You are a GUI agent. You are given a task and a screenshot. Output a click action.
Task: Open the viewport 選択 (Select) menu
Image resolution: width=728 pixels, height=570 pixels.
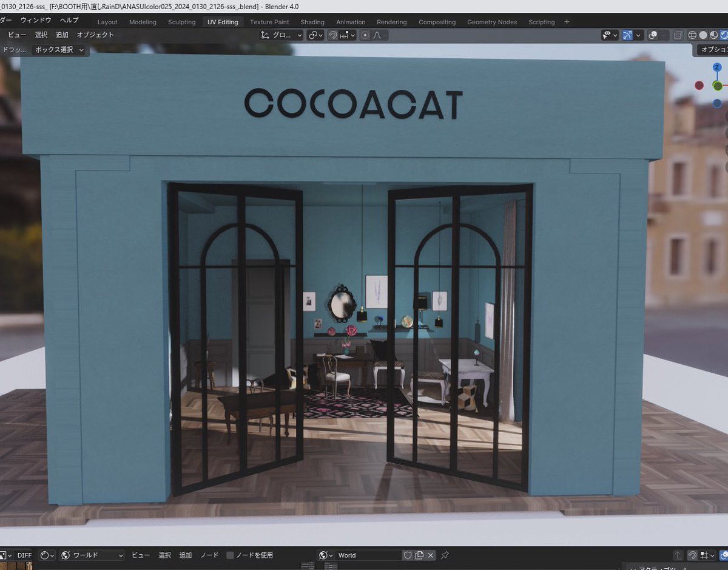coord(41,35)
